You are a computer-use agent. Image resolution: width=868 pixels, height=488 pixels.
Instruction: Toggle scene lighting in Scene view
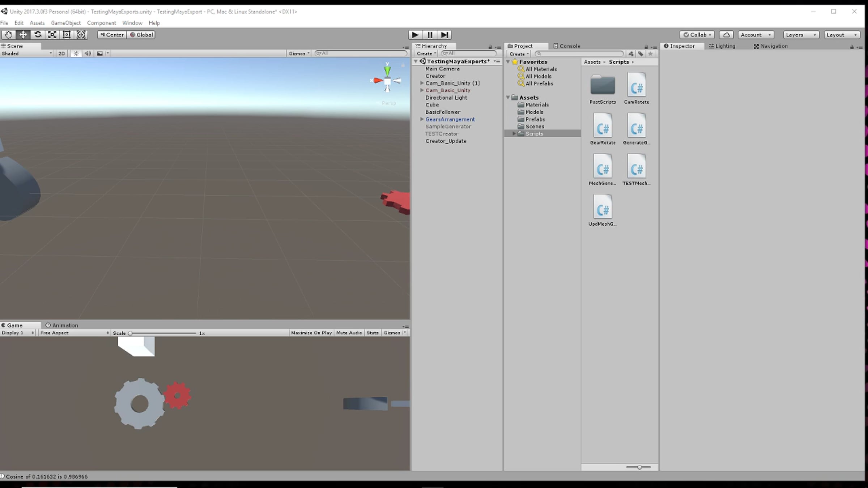[76, 53]
